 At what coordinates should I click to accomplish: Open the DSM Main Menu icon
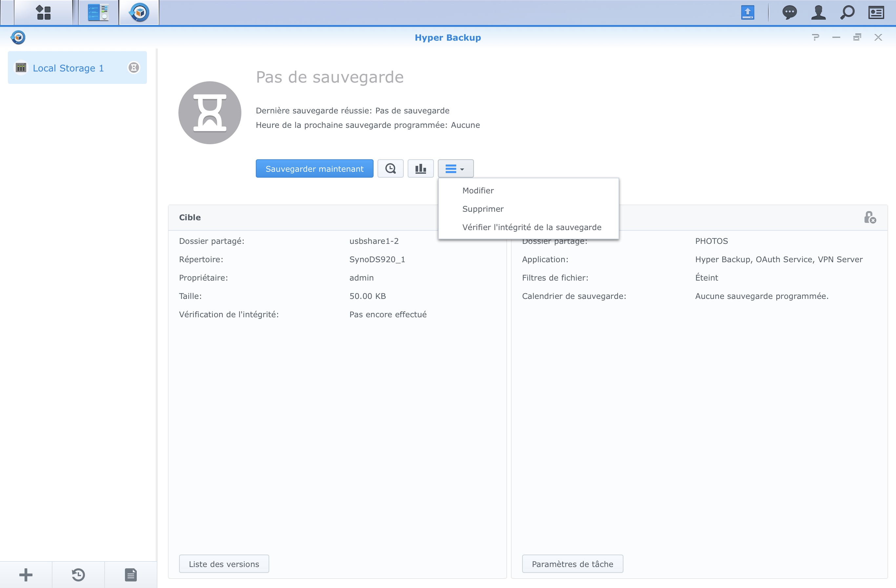[43, 12]
